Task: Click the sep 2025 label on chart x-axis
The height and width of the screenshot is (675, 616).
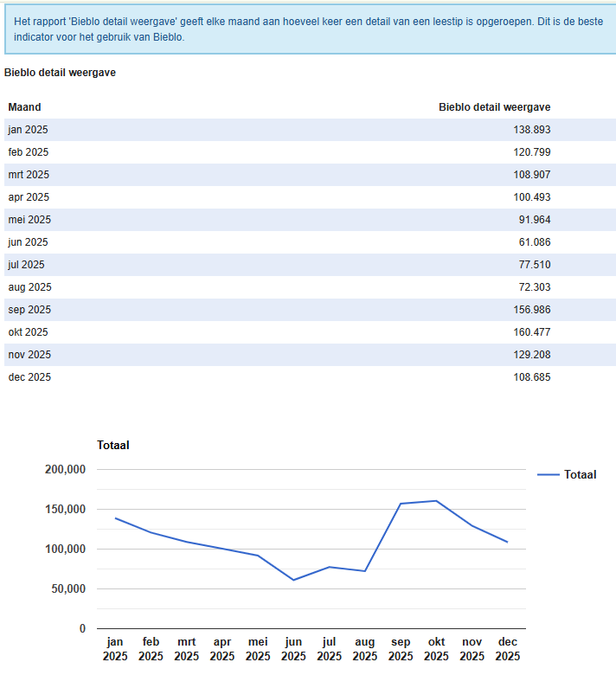Action: click(x=401, y=649)
